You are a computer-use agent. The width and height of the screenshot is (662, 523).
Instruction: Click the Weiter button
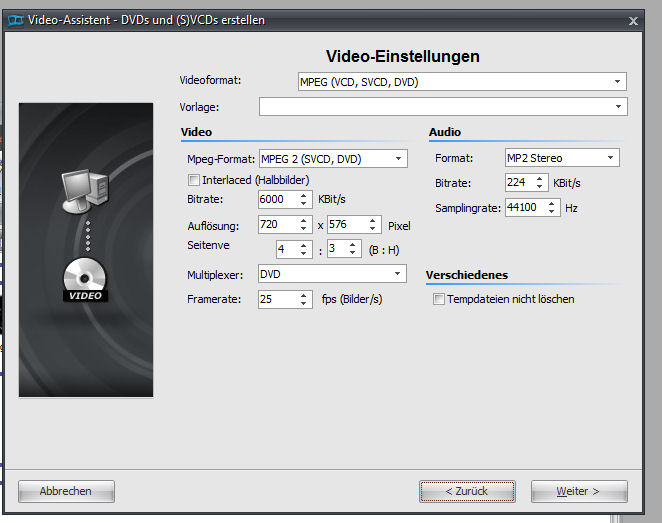(578, 491)
